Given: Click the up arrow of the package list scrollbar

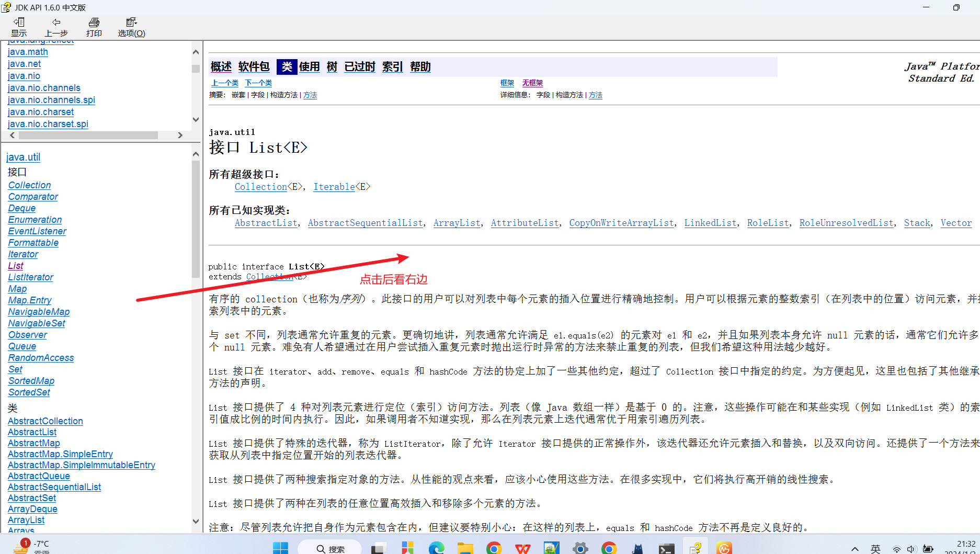Looking at the screenshot, I should coord(196,52).
